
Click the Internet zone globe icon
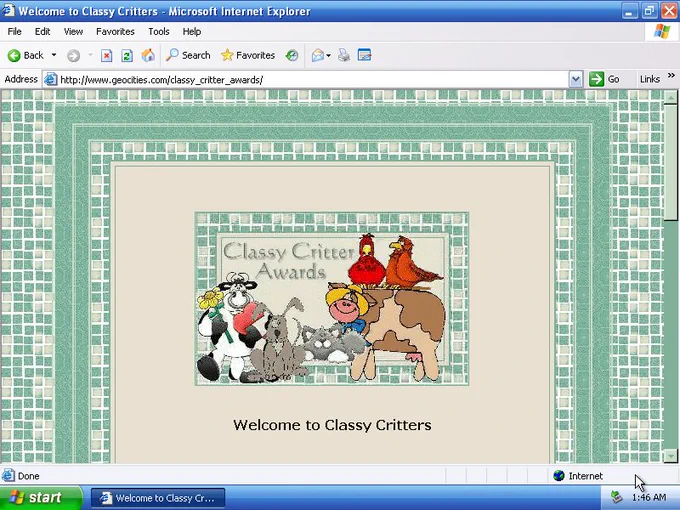tap(559, 476)
